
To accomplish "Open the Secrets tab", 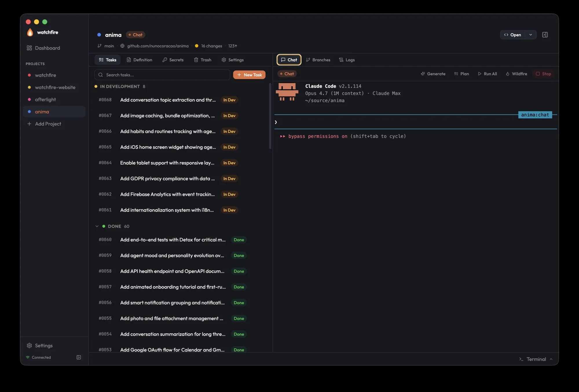I will tap(173, 60).
